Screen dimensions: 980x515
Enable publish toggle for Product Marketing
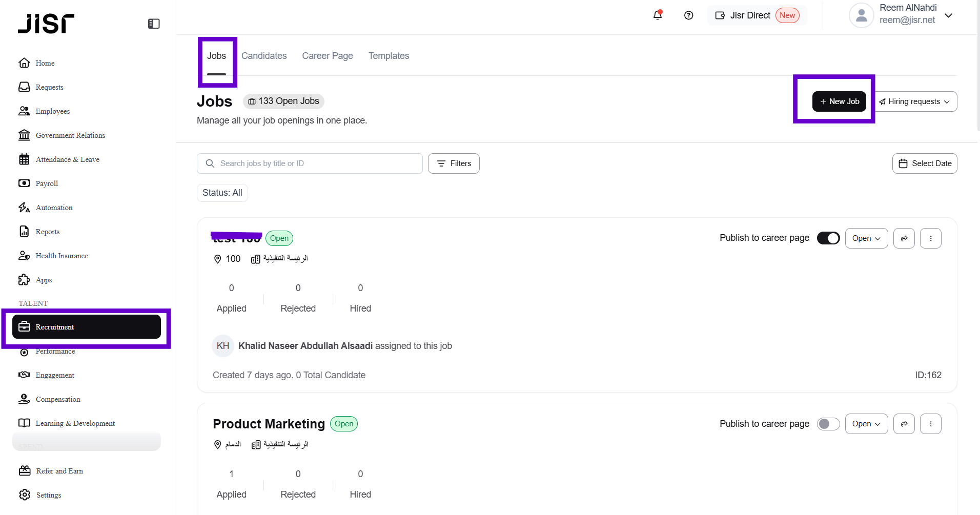pos(828,424)
